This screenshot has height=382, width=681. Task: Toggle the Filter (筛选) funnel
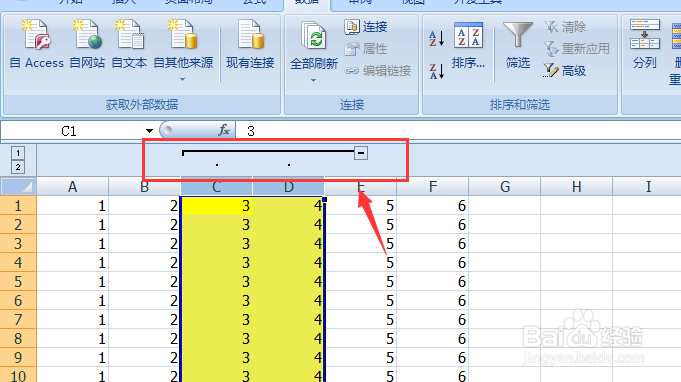(x=518, y=46)
